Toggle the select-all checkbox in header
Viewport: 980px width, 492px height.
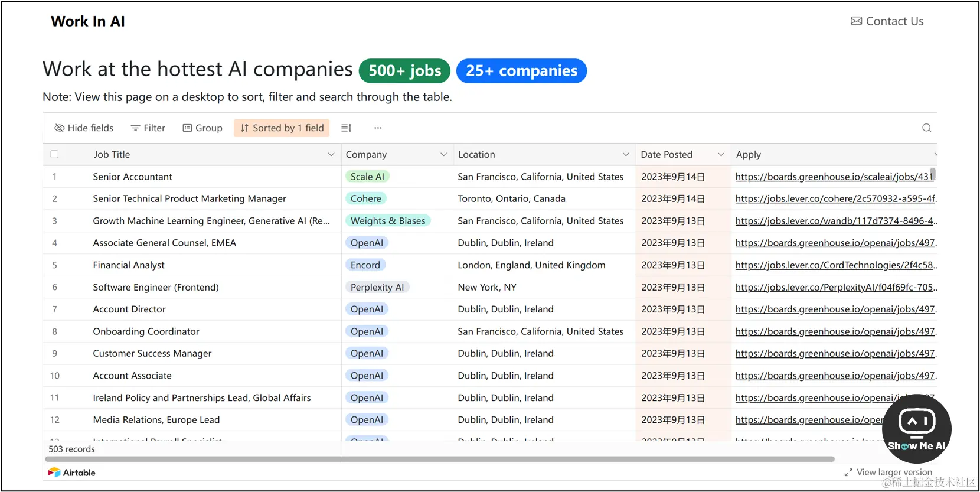pos(54,154)
